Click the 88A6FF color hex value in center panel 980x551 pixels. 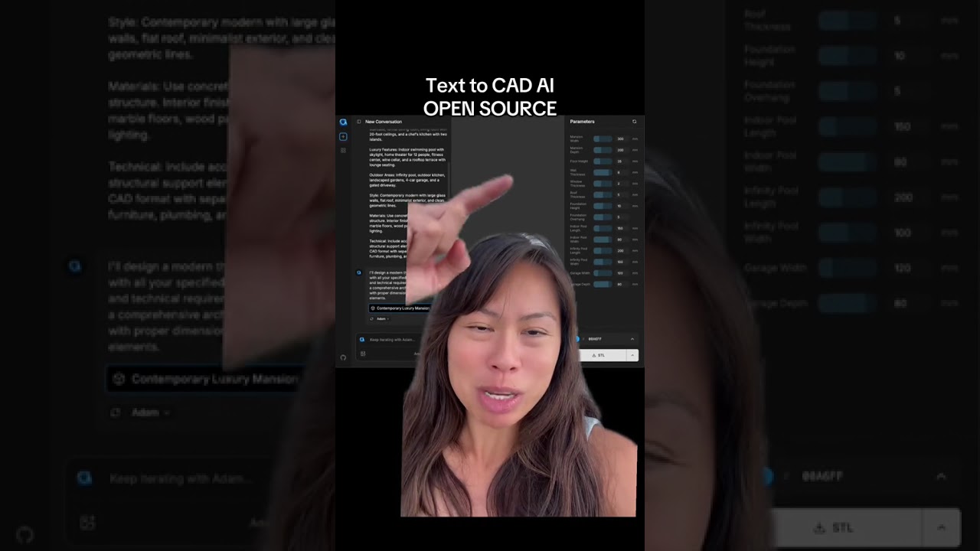click(595, 339)
